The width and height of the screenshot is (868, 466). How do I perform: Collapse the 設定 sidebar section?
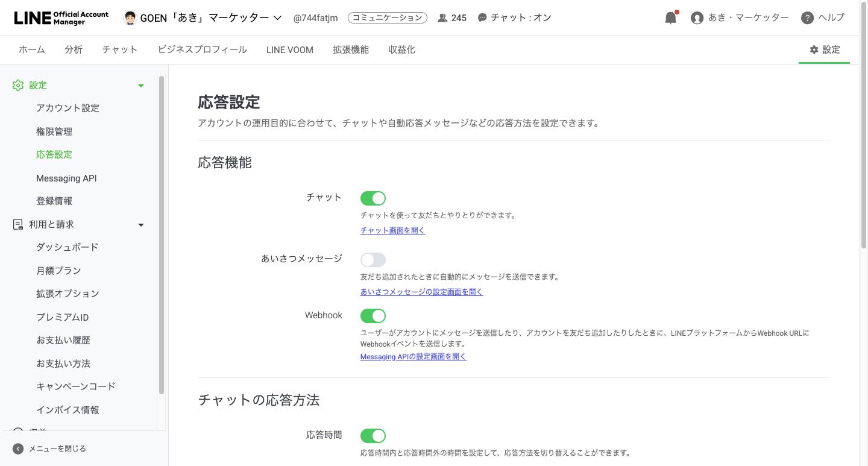point(141,86)
